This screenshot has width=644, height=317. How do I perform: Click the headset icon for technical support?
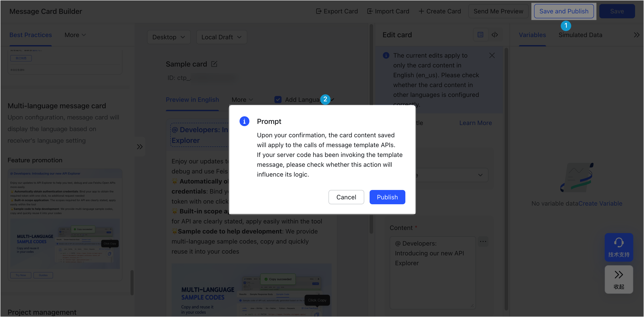click(x=619, y=242)
